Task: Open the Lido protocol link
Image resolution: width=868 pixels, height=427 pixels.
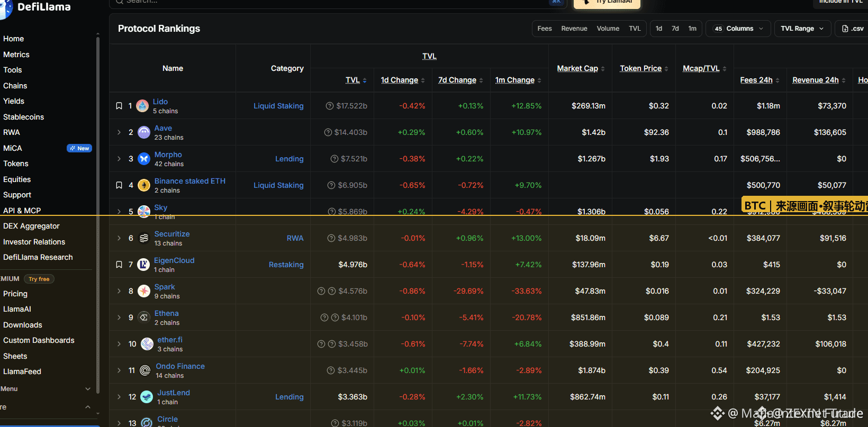Action: (160, 102)
